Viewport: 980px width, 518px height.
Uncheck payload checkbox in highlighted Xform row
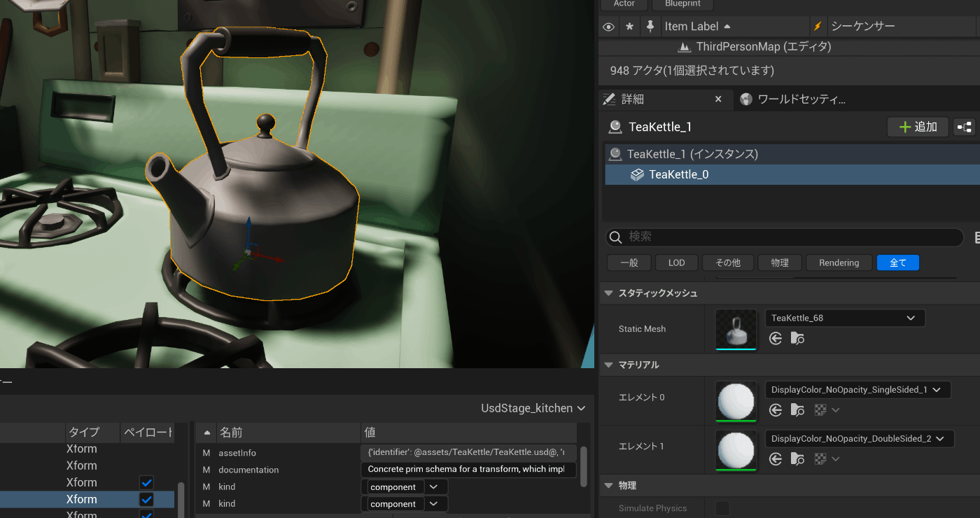point(146,499)
